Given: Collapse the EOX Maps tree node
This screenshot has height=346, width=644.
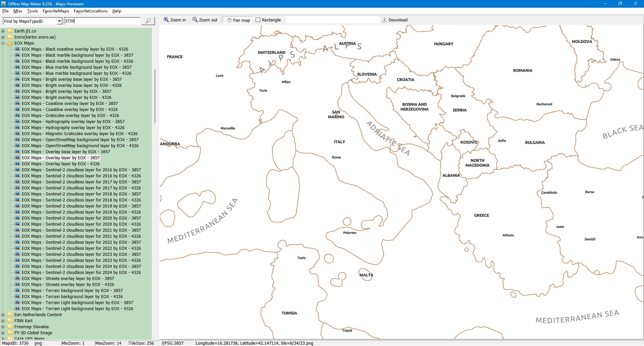Looking at the screenshot, I should point(3,43).
